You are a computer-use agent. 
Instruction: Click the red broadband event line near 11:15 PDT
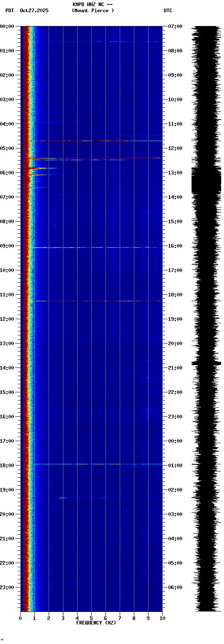click(97, 301)
